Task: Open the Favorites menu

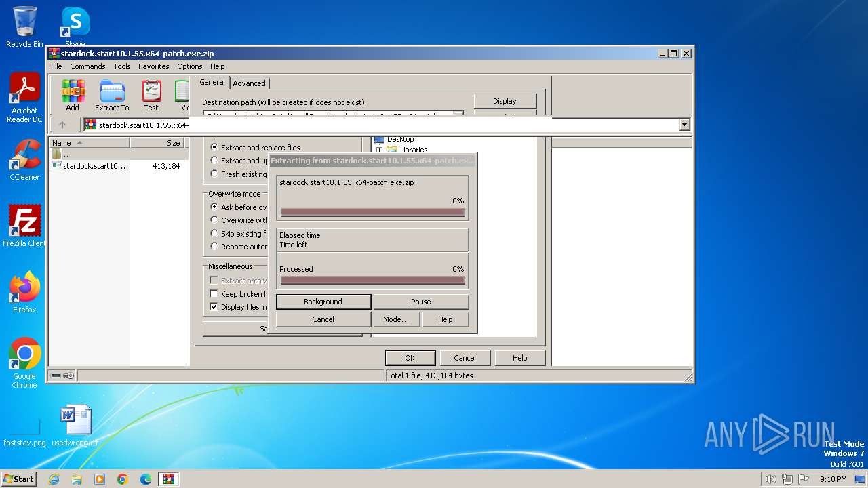Action: 154,66
